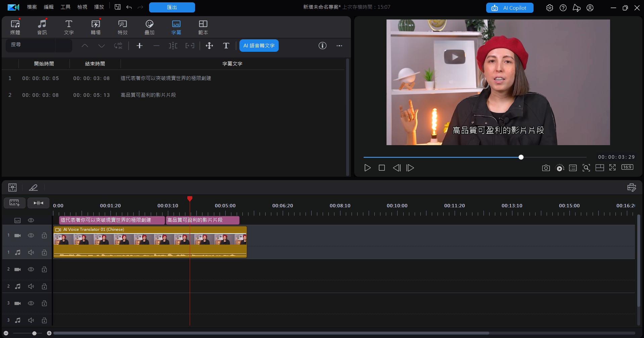Select the second subtitle row text
The width and height of the screenshot is (644, 338).
(148, 95)
